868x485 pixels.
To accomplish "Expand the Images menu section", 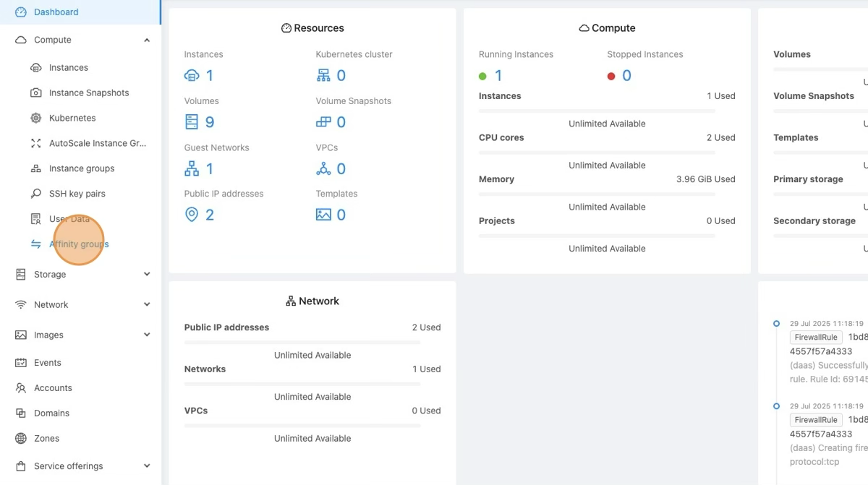I will point(147,335).
